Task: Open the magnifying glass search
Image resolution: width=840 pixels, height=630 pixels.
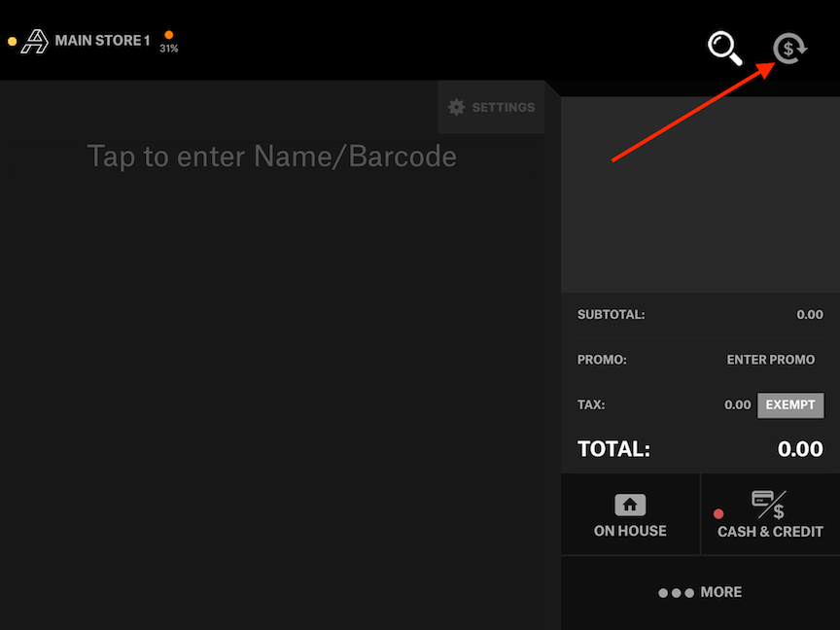Action: click(725, 49)
